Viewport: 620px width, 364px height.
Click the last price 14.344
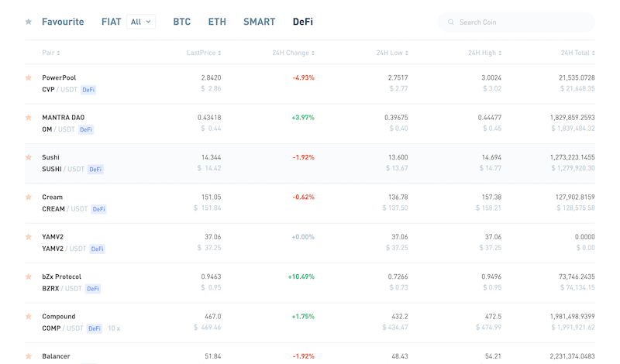211,157
